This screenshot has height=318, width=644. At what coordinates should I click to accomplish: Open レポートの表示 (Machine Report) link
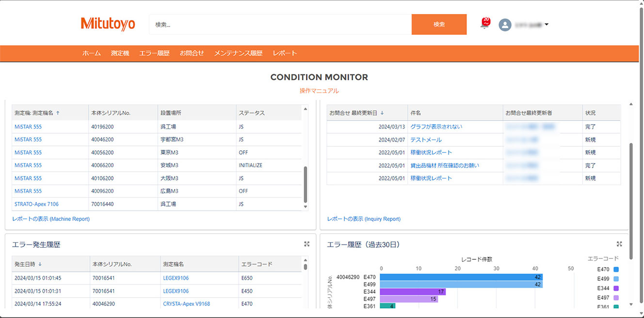[51, 219]
